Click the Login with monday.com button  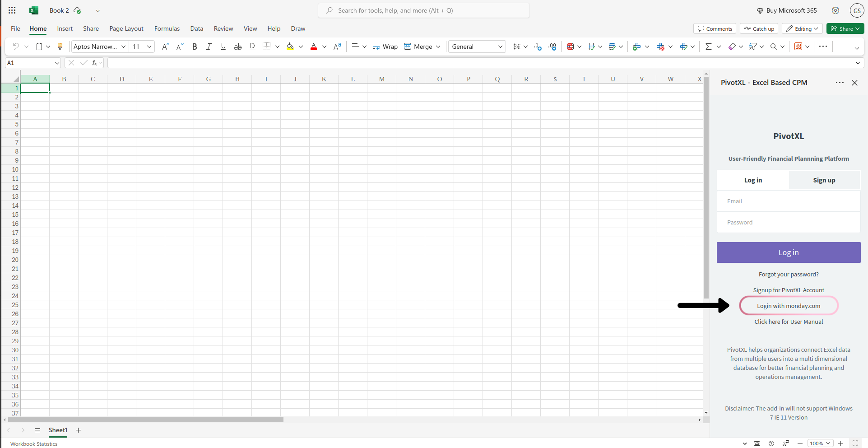click(788, 306)
